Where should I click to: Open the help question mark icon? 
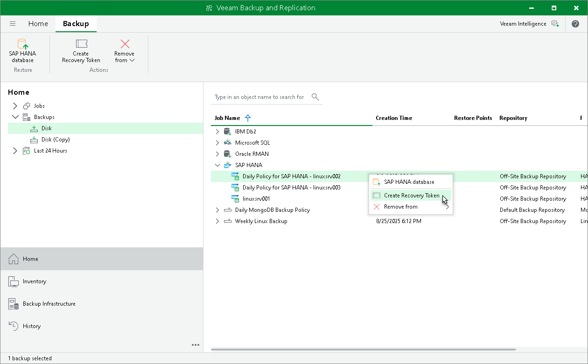[x=575, y=24]
